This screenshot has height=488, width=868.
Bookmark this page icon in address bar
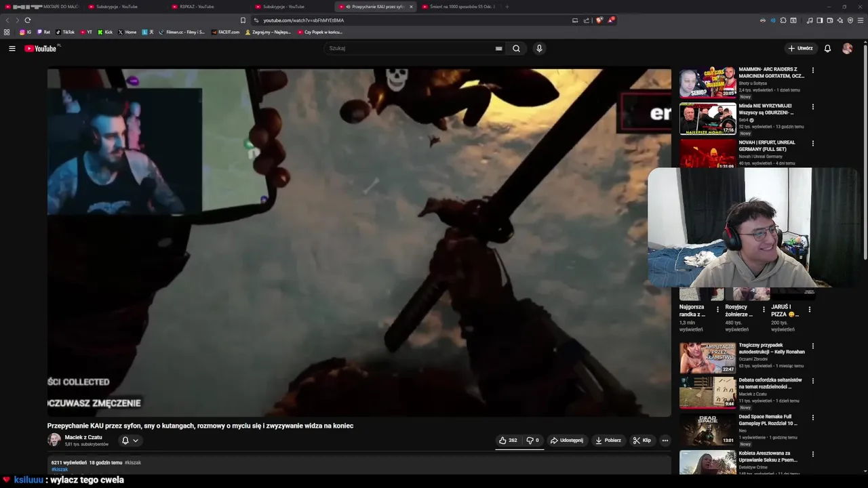coord(243,20)
